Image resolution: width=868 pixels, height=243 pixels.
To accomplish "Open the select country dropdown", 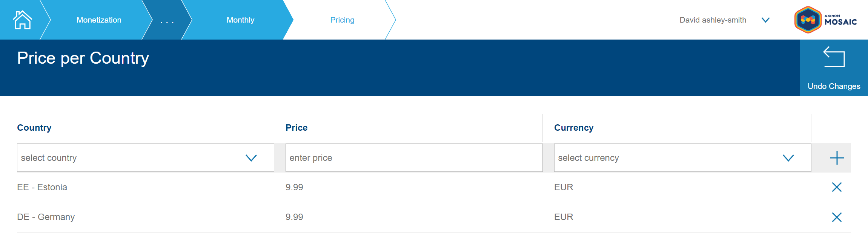I will (x=145, y=158).
